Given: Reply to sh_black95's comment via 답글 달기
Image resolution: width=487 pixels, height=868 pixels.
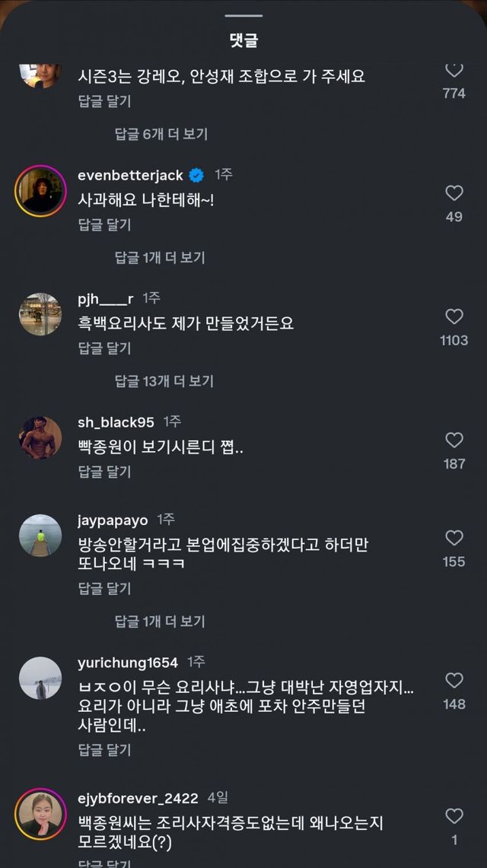Looking at the screenshot, I should click(104, 472).
